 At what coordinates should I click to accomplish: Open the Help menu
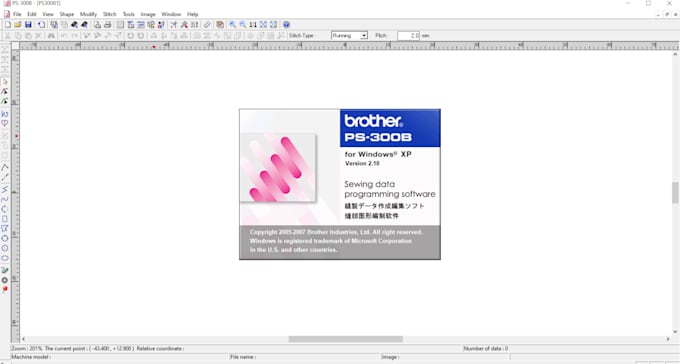tap(193, 14)
